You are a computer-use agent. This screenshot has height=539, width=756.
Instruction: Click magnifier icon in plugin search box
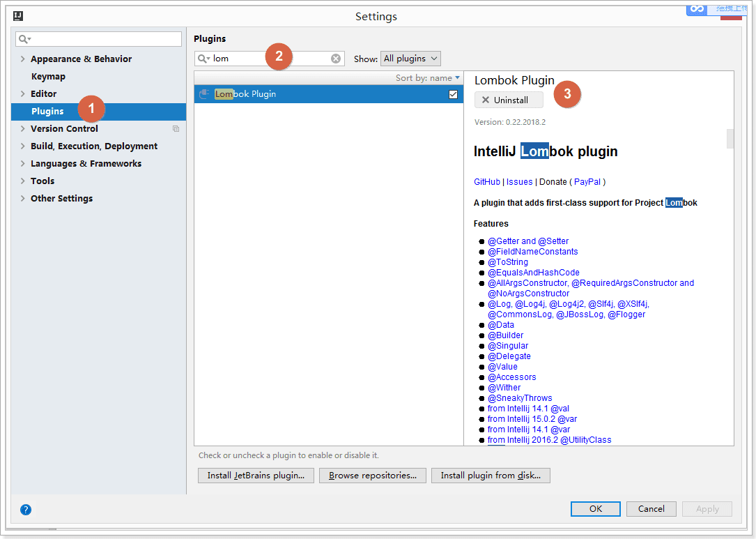[203, 59]
